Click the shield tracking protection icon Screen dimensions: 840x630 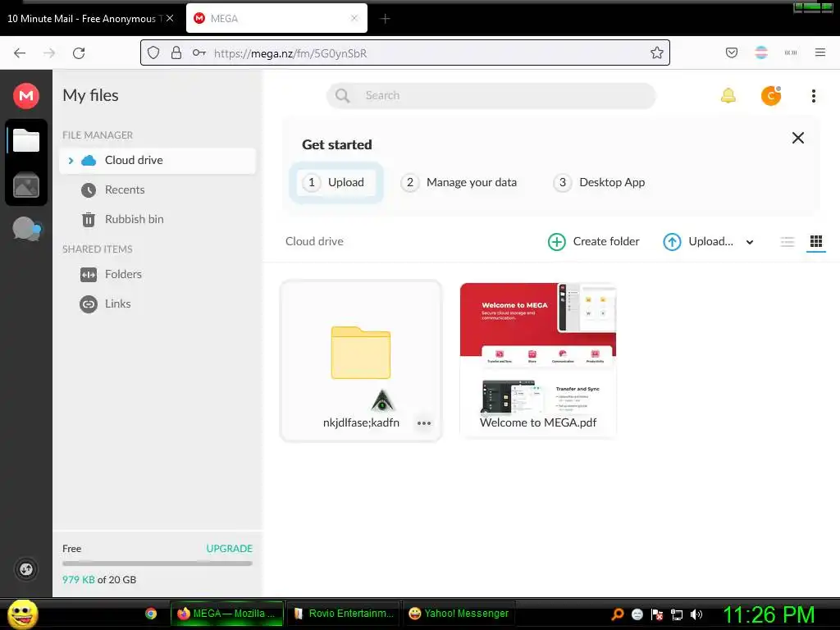pyautogui.click(x=153, y=53)
